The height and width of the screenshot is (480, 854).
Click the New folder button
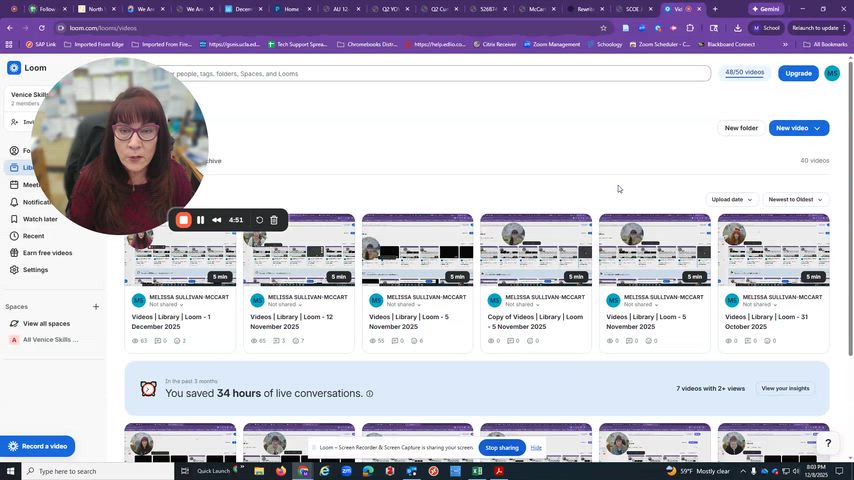click(x=741, y=128)
